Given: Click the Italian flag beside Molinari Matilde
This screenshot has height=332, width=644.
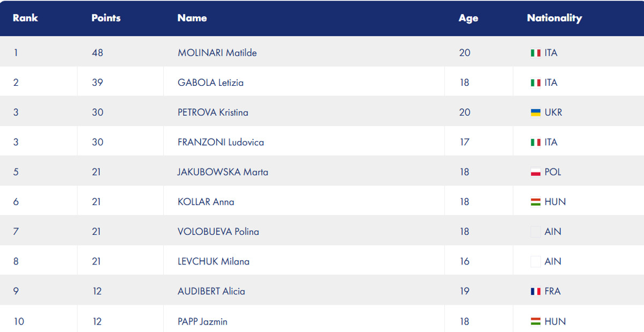Looking at the screenshot, I should (x=535, y=53).
